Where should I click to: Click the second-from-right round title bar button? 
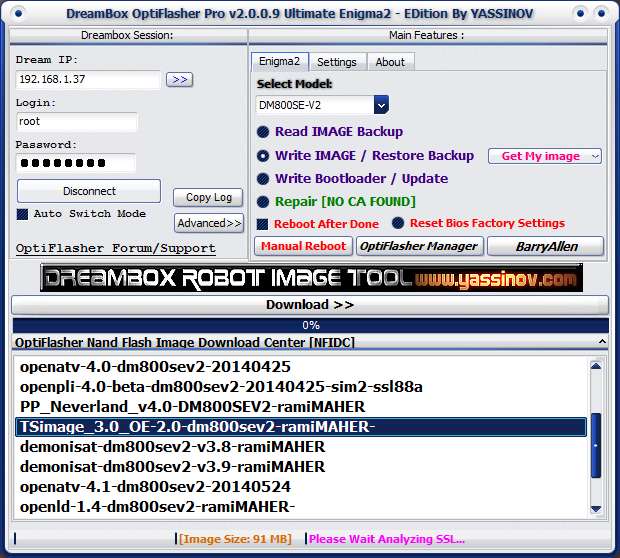coord(580,13)
